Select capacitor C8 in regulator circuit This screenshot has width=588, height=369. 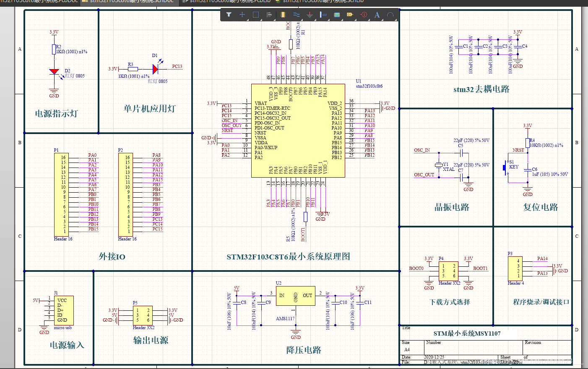tap(237, 302)
